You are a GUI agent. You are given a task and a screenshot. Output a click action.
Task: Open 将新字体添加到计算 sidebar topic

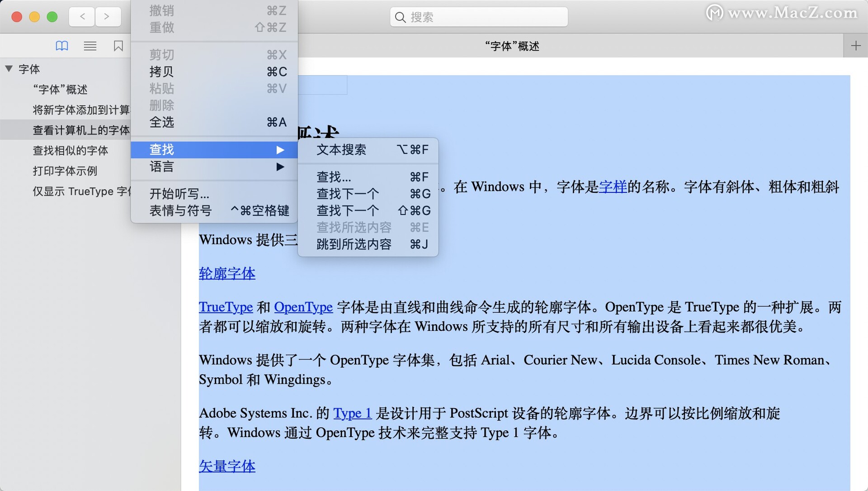click(x=81, y=110)
